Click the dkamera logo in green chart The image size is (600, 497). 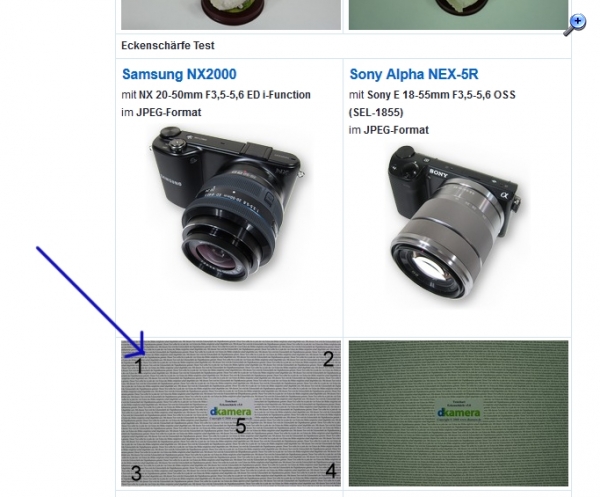[458, 410]
